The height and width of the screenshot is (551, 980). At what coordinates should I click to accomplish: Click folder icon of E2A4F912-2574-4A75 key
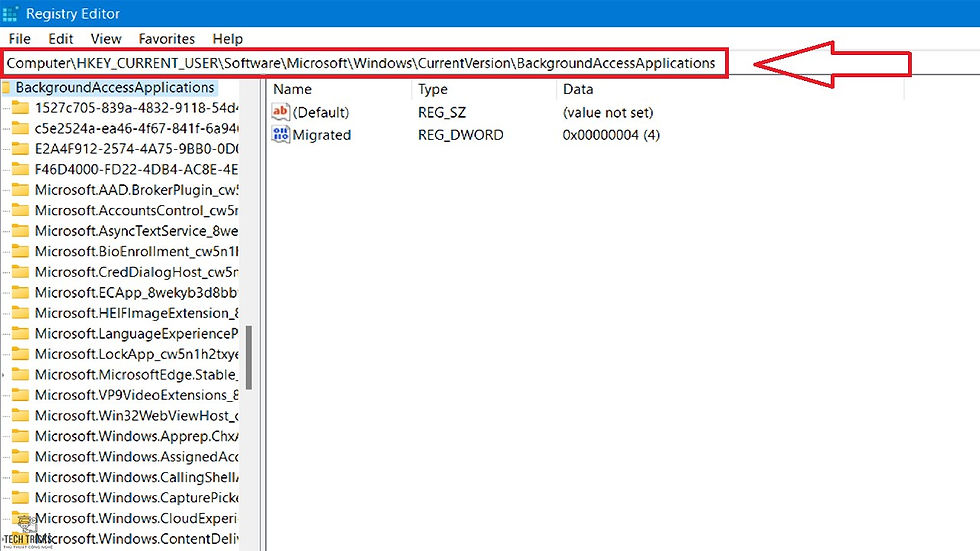21,149
